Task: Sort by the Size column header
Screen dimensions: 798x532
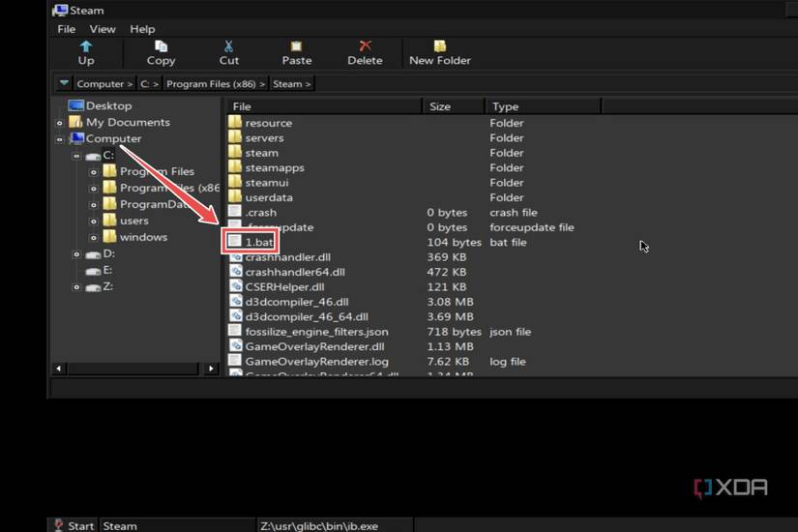Action: 453,106
